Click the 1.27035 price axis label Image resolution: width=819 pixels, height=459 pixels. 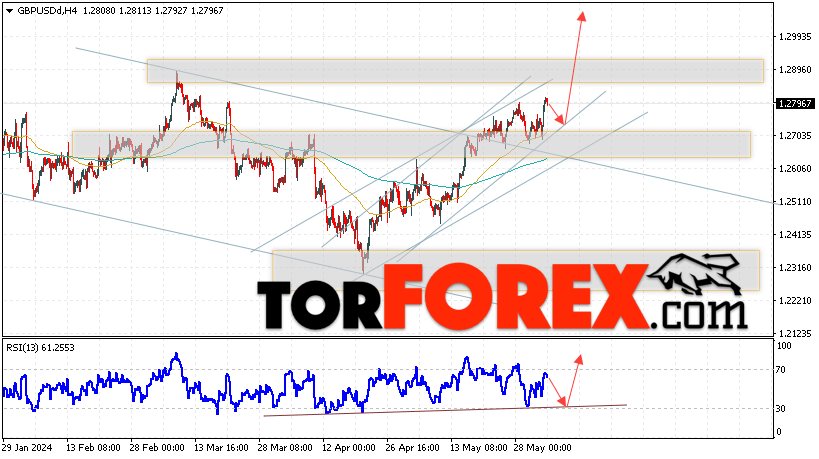[795, 136]
